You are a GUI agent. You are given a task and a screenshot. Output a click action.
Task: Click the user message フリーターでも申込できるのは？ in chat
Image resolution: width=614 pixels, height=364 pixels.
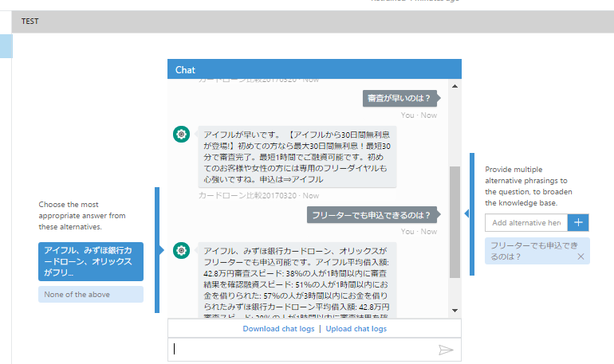tap(372, 215)
